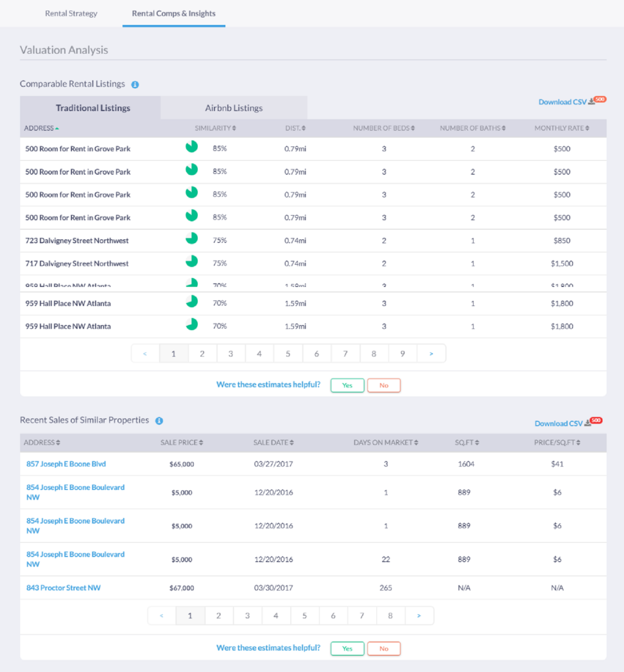624x672 pixels.
Task: Click info icon beside Recent Sales heading
Action: tap(159, 420)
